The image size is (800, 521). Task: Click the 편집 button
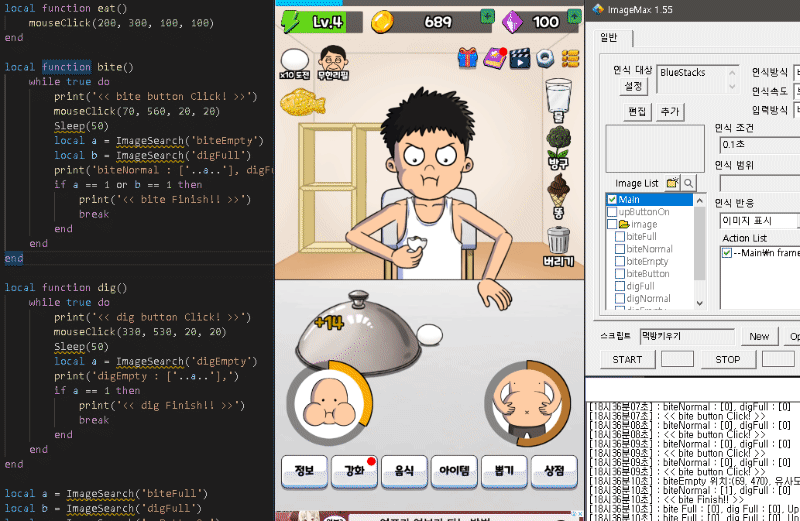click(x=637, y=111)
